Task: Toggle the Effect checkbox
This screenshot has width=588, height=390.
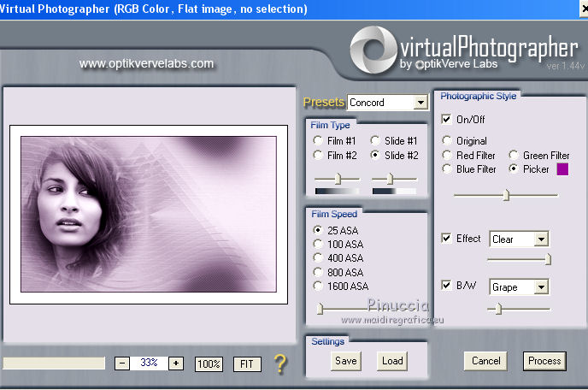Action: (x=446, y=239)
